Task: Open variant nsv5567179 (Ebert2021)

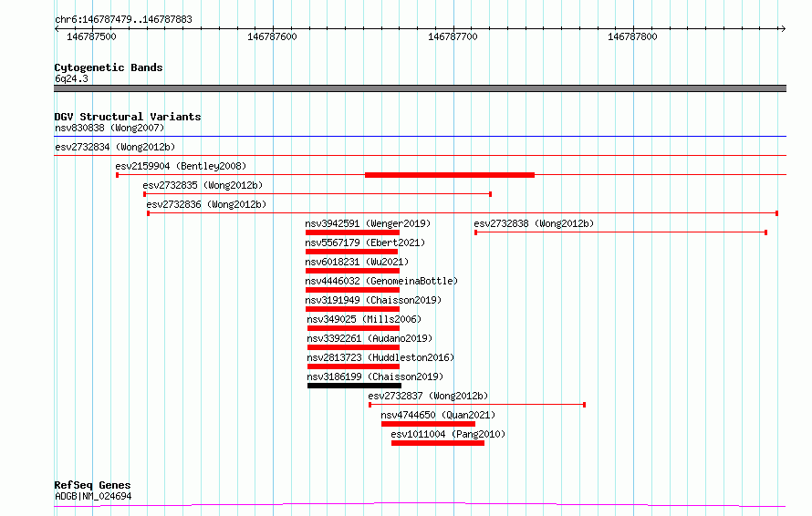Action: coord(365,243)
